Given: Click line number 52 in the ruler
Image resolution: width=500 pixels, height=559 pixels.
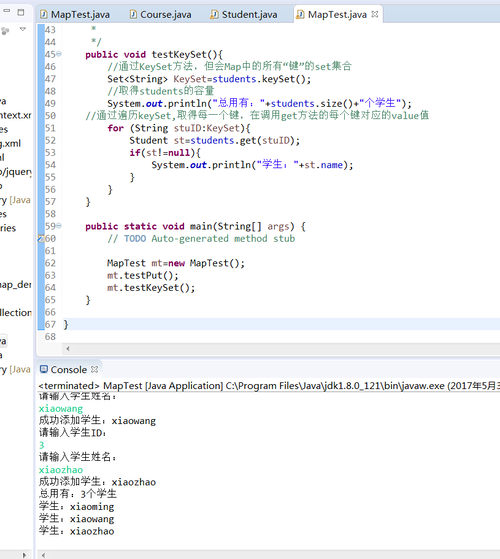Looking at the screenshot, I should click(50, 140).
